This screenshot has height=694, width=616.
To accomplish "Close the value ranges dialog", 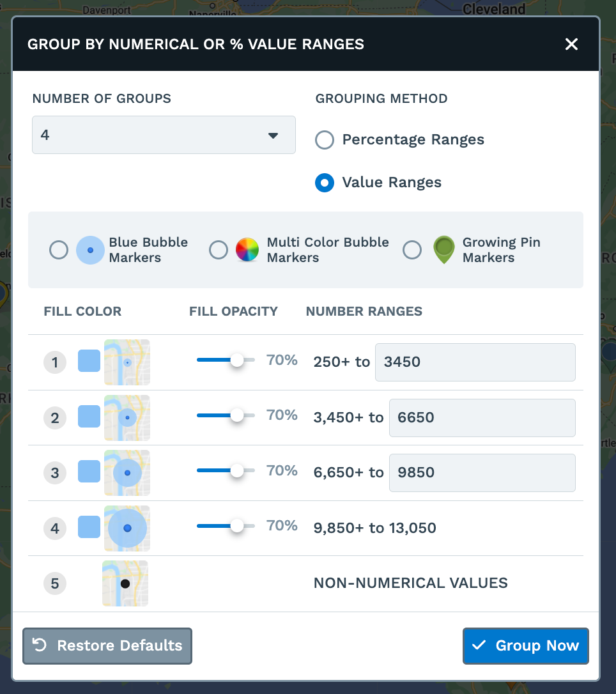I will pos(571,44).
